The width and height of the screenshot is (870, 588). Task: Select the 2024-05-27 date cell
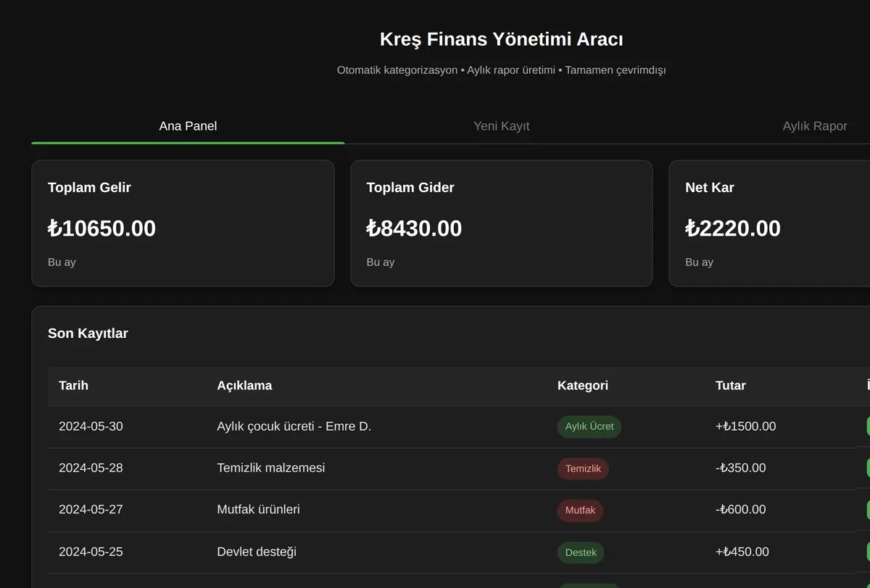91,510
